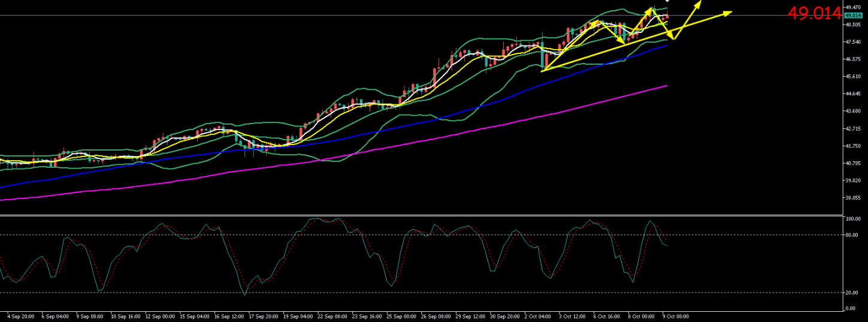868x322 pixels.
Task: Click the large red 49.014 price text
Action: (x=814, y=14)
